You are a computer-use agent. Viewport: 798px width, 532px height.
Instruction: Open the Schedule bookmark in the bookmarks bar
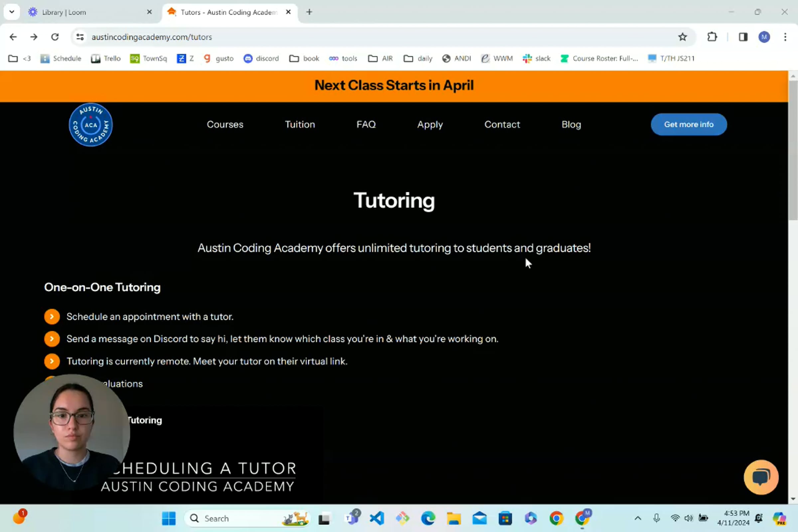[x=61, y=59]
